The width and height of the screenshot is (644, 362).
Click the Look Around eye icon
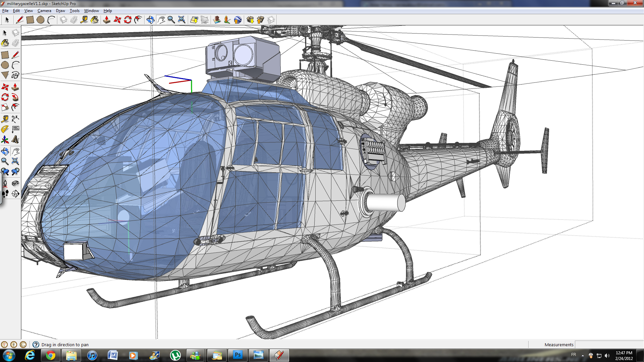pyautogui.click(x=15, y=183)
